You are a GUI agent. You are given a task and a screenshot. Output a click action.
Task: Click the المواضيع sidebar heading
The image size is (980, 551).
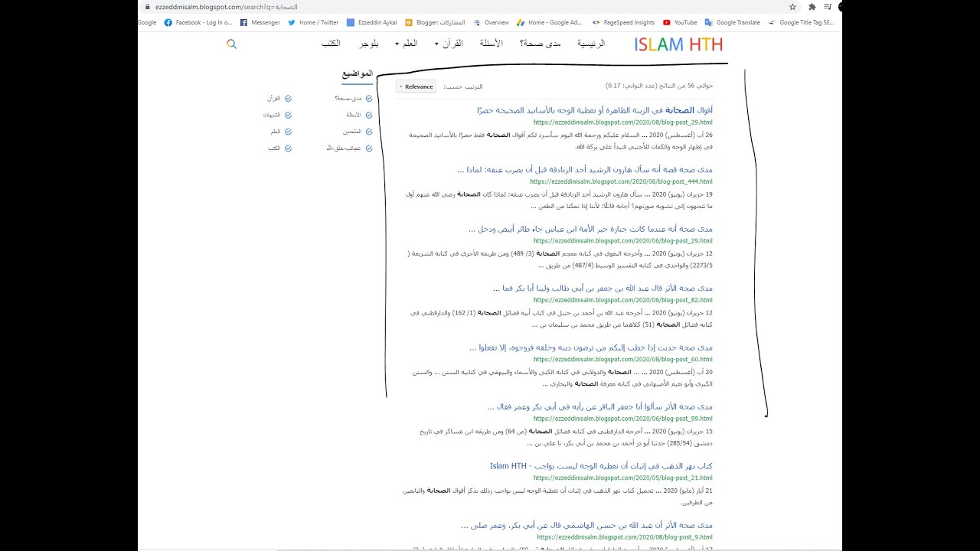(x=358, y=74)
